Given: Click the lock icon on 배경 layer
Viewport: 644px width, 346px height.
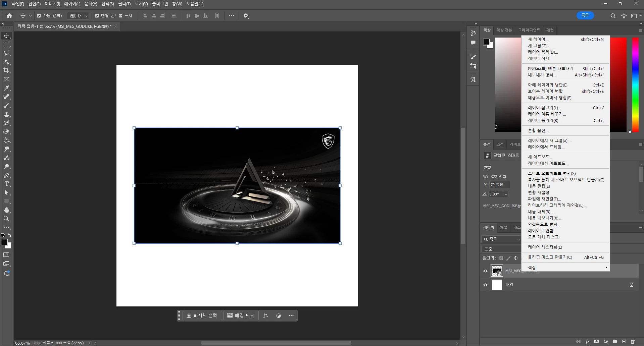Looking at the screenshot, I should pyautogui.click(x=631, y=285).
